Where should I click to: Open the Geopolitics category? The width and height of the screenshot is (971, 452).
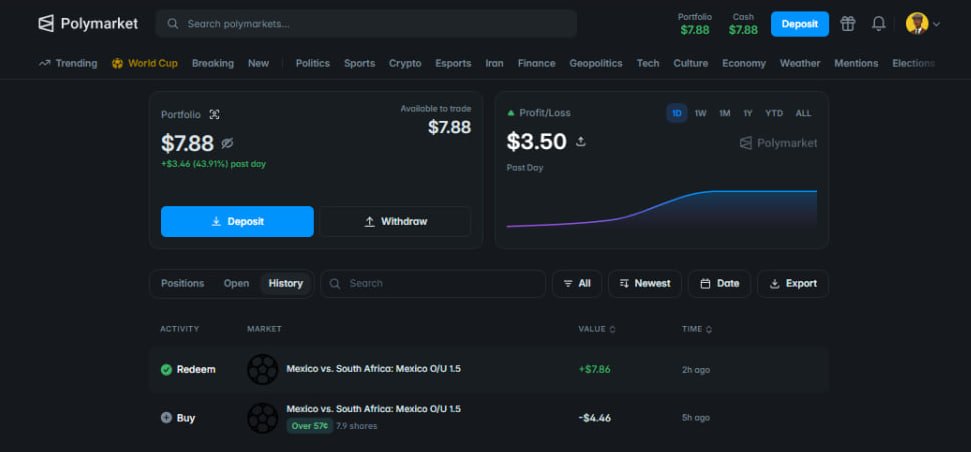596,63
